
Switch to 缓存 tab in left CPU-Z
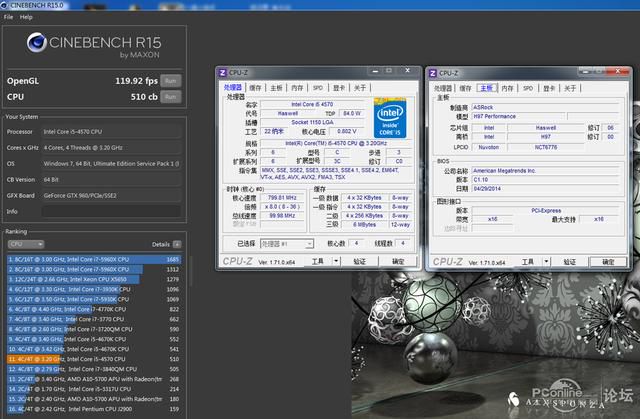[256, 88]
